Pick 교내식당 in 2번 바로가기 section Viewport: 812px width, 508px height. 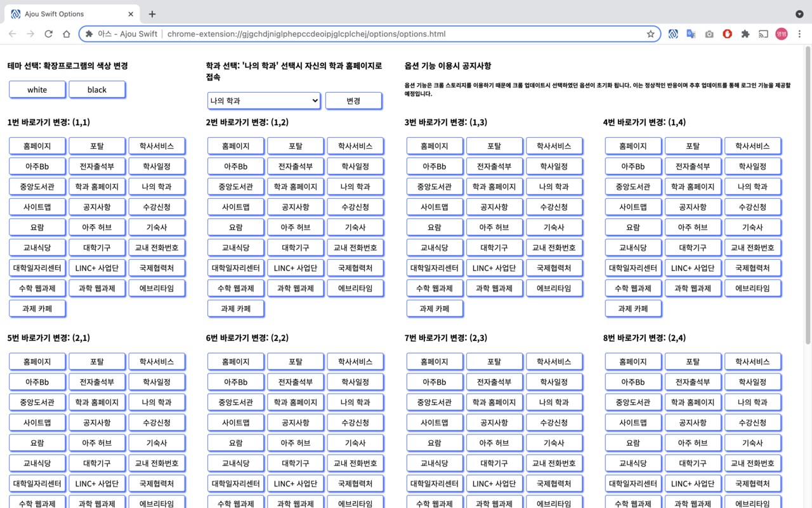tap(236, 248)
